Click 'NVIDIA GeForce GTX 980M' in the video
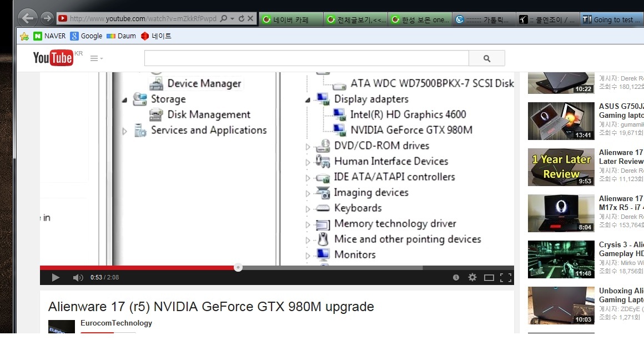The height and width of the screenshot is (360, 644). (411, 130)
